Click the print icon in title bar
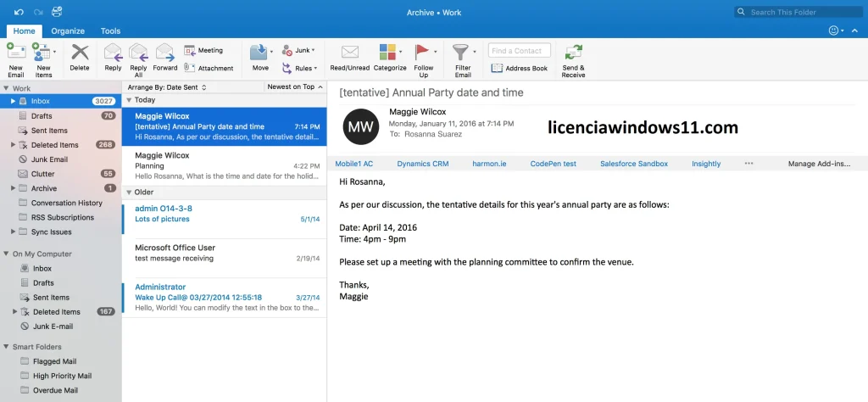Image resolution: width=868 pixels, height=402 pixels. click(x=57, y=12)
